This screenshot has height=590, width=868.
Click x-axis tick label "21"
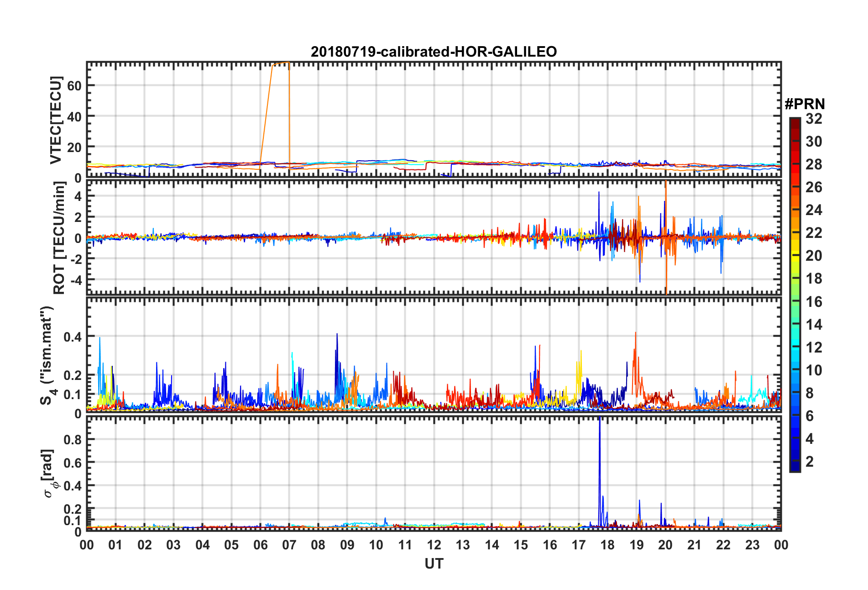click(x=695, y=545)
